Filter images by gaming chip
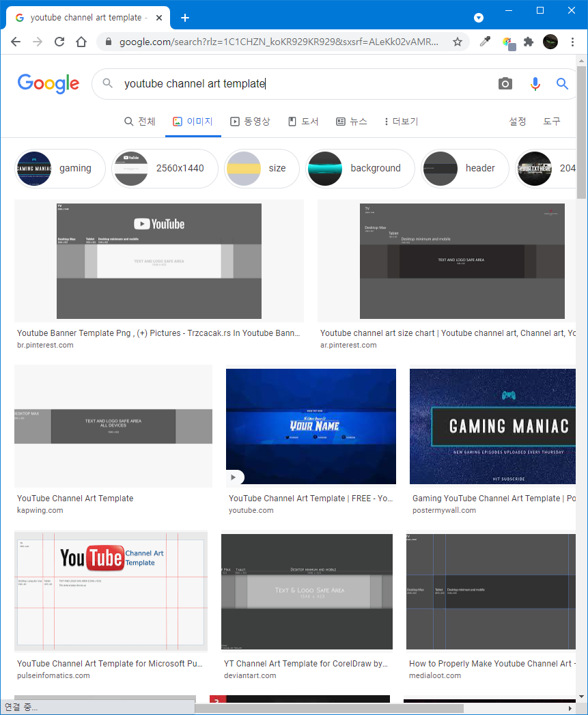Image resolution: width=588 pixels, height=715 pixels. coord(60,168)
